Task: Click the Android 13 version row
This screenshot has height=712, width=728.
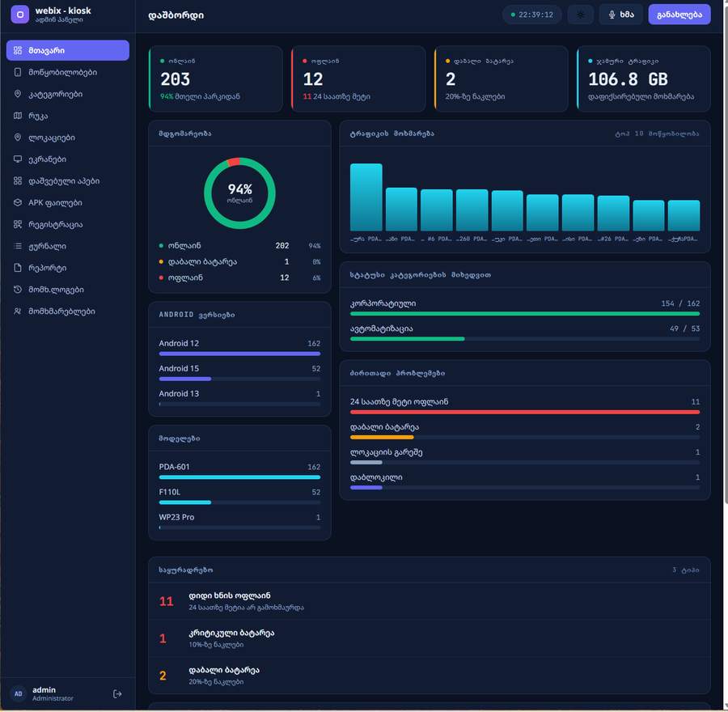Action: pyautogui.click(x=239, y=397)
